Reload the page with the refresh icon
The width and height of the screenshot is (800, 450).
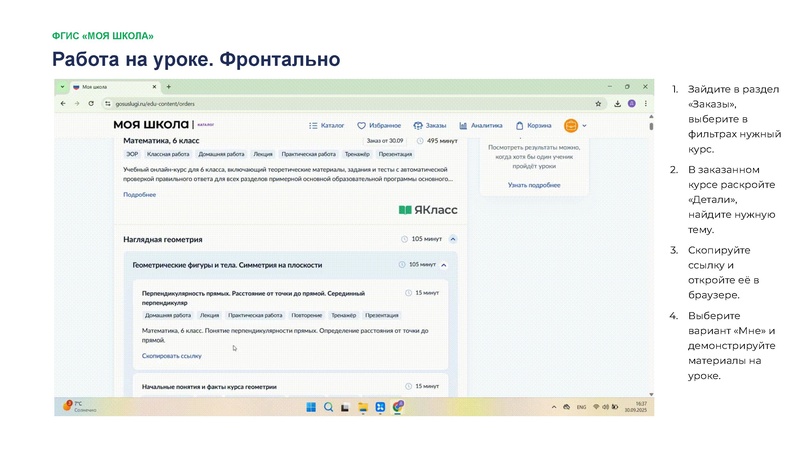(x=91, y=104)
